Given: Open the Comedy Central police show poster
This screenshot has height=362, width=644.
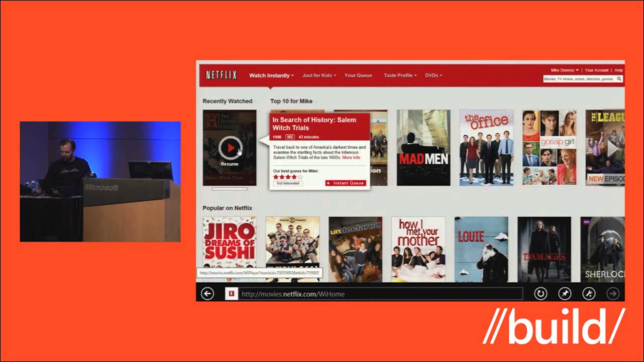Looking at the screenshot, I should pyautogui.click(x=292, y=249).
